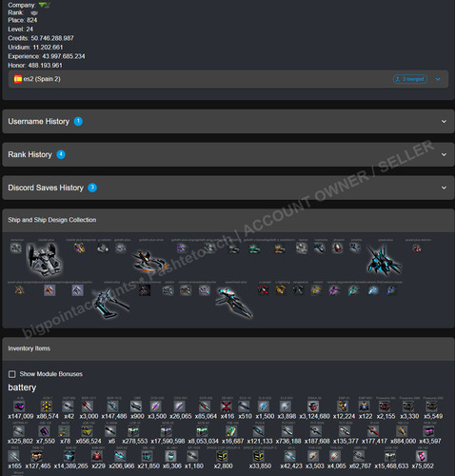
Task: Click the item icon above x900
Action: pyautogui.click(x=136, y=406)
